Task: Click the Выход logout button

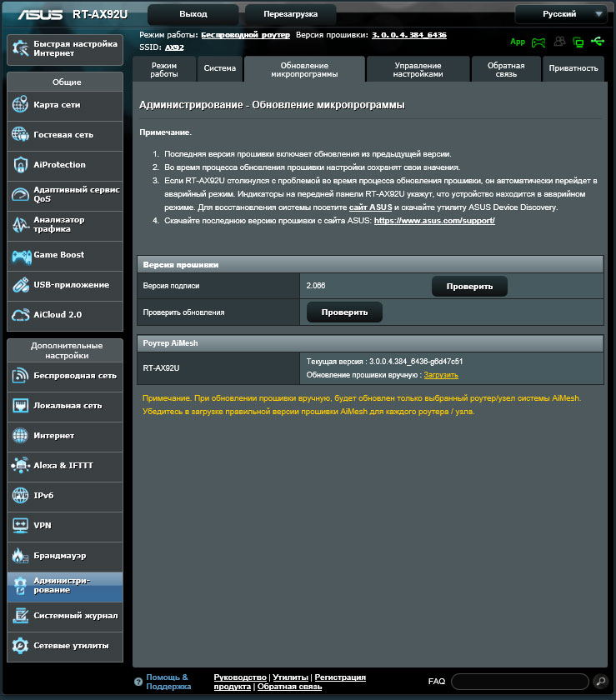Action: (193, 14)
